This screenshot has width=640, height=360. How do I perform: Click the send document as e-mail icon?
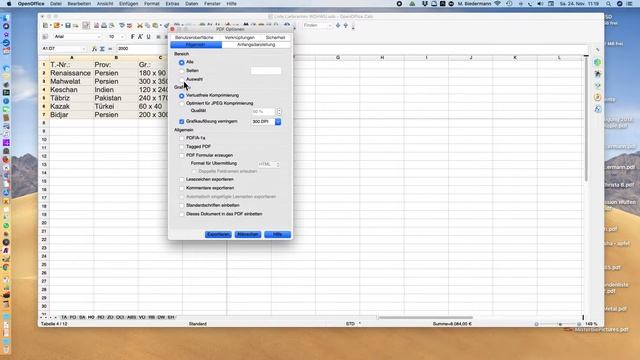pyautogui.click(x=76, y=26)
